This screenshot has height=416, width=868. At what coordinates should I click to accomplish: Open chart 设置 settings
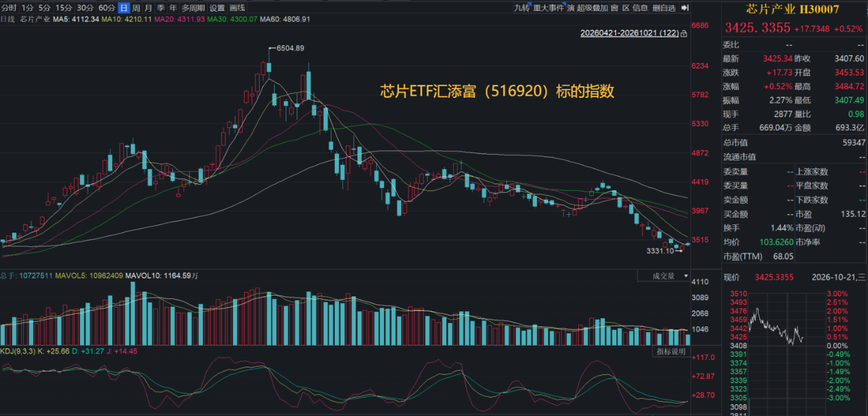[x=217, y=8]
